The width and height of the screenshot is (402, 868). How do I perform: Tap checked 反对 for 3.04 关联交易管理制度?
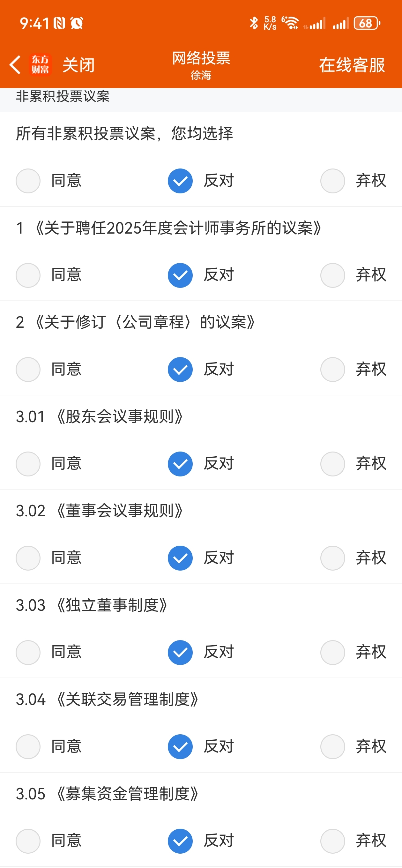[x=180, y=747]
